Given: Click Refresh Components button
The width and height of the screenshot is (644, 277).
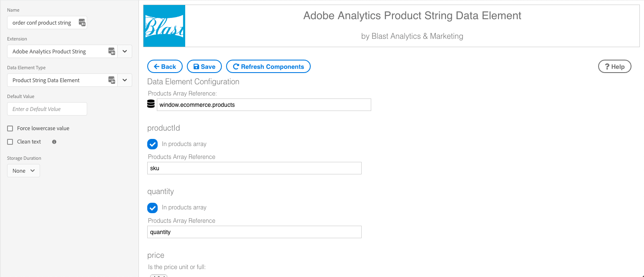Looking at the screenshot, I should click(x=268, y=67).
